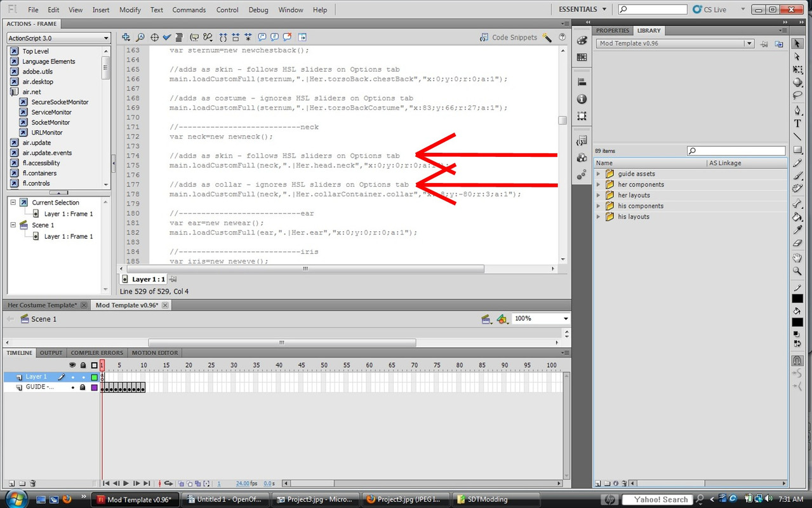This screenshot has width=812, height=508.
Task: Choose the Paint Bucket tool
Action: pos(797,217)
